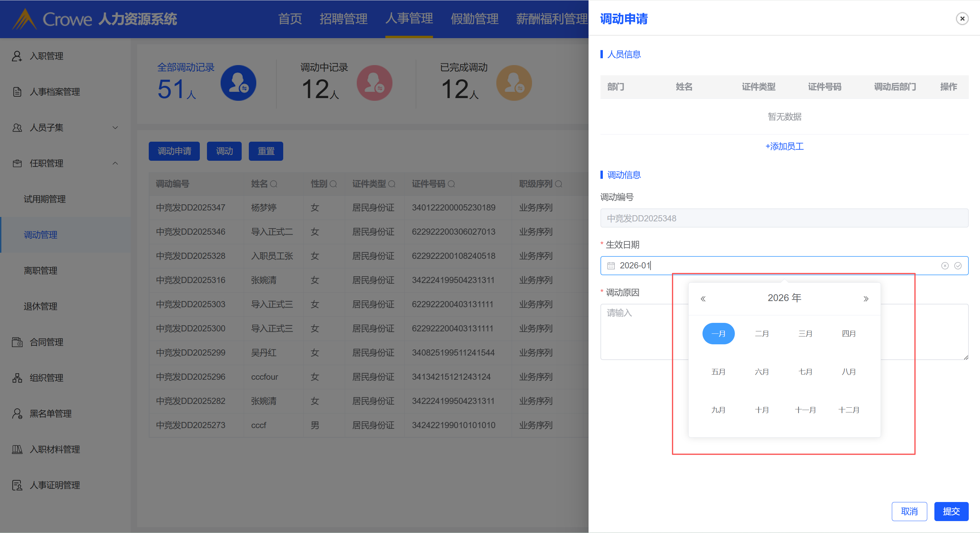Open the 2026 年 year selector
The width and height of the screenshot is (980, 533).
784,298
